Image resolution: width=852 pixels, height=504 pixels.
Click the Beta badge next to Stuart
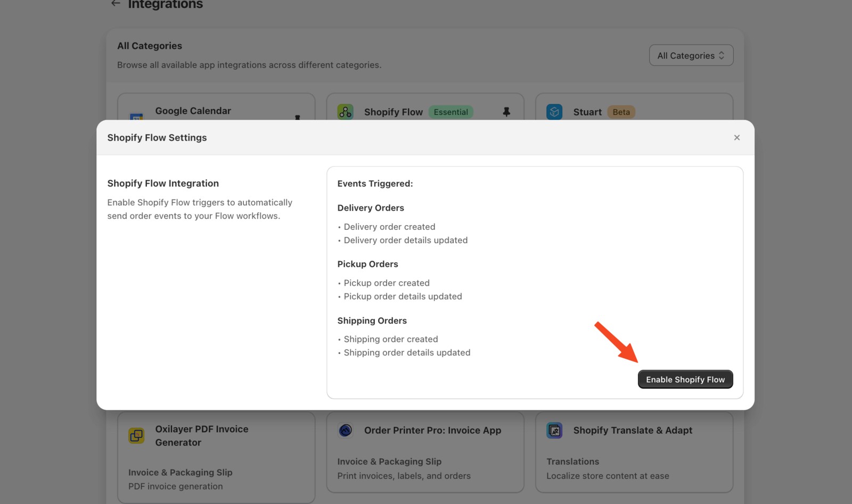pyautogui.click(x=621, y=112)
